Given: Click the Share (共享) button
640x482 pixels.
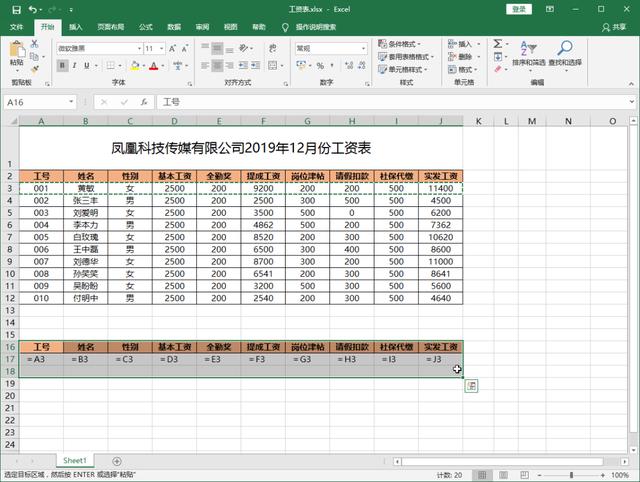Looking at the screenshot, I should [x=617, y=27].
